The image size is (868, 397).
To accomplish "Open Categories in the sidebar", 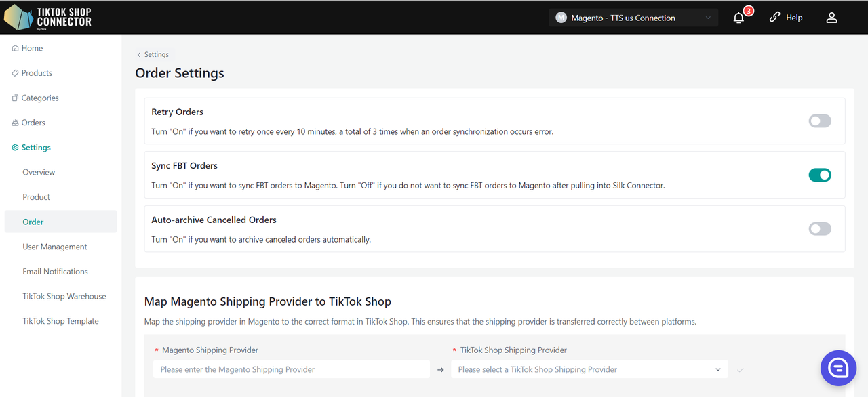I will pyautogui.click(x=39, y=98).
